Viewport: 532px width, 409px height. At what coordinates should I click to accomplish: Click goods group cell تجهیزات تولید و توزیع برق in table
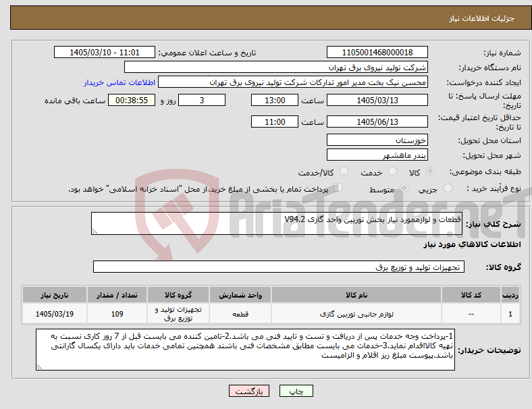pyautogui.click(x=178, y=314)
